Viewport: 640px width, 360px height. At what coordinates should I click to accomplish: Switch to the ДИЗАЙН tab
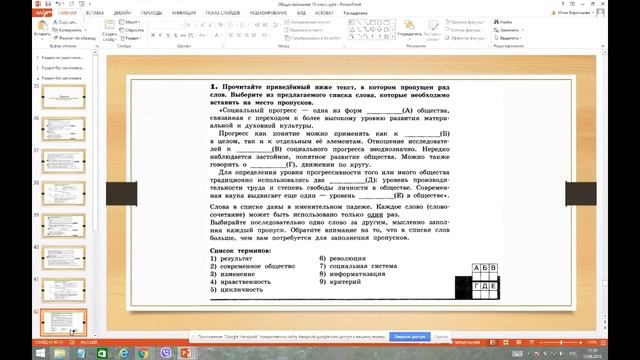click(122, 13)
